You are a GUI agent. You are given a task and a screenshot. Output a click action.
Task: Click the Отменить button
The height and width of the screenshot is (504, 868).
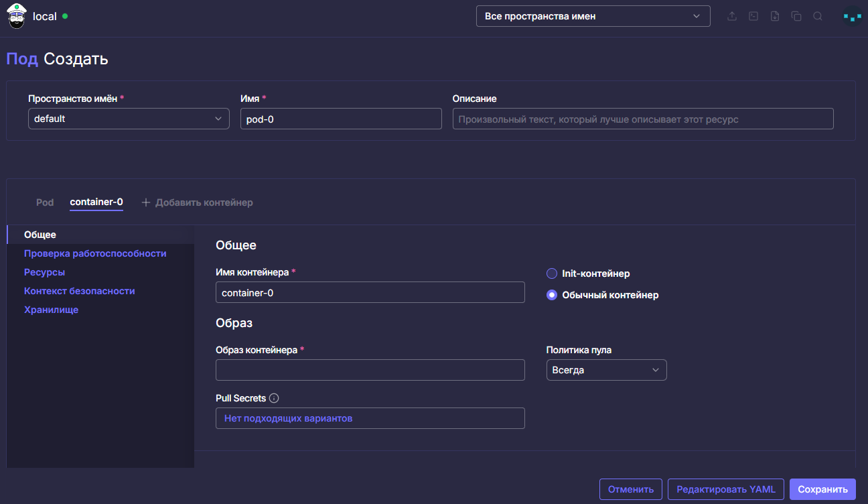(x=631, y=489)
